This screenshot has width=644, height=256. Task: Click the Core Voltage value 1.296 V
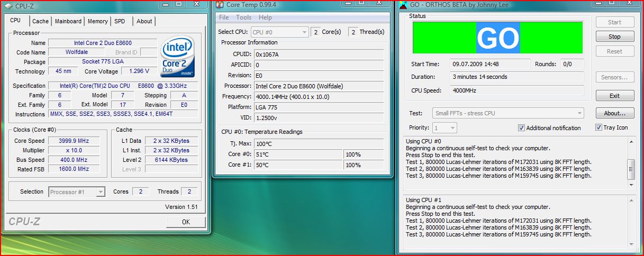point(139,71)
